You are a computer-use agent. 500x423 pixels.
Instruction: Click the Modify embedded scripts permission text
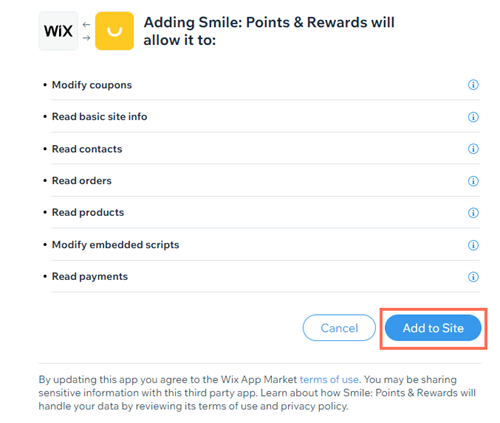coord(116,245)
